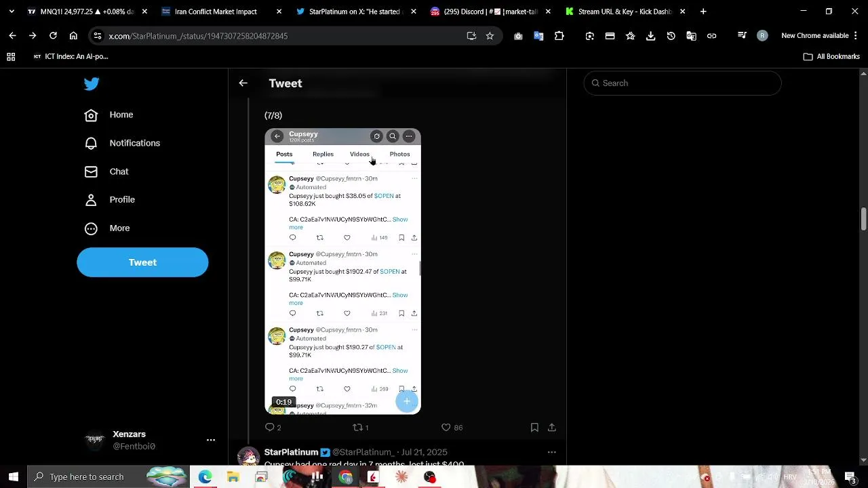Play the embedded Cupseyy video
The width and height of the screenshot is (868, 488).
point(342,271)
